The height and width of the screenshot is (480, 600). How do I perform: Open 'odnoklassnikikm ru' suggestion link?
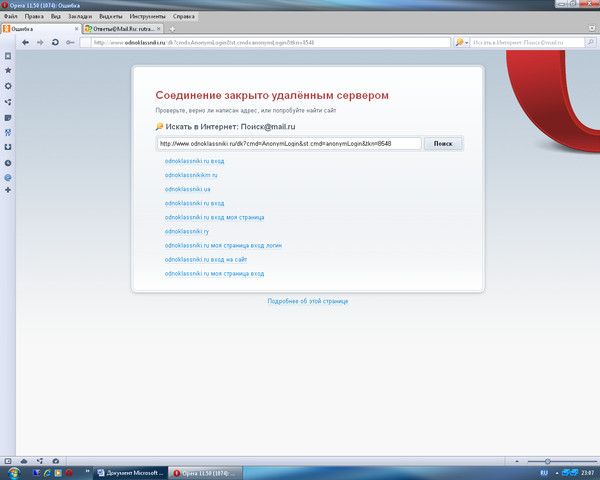(x=191, y=175)
